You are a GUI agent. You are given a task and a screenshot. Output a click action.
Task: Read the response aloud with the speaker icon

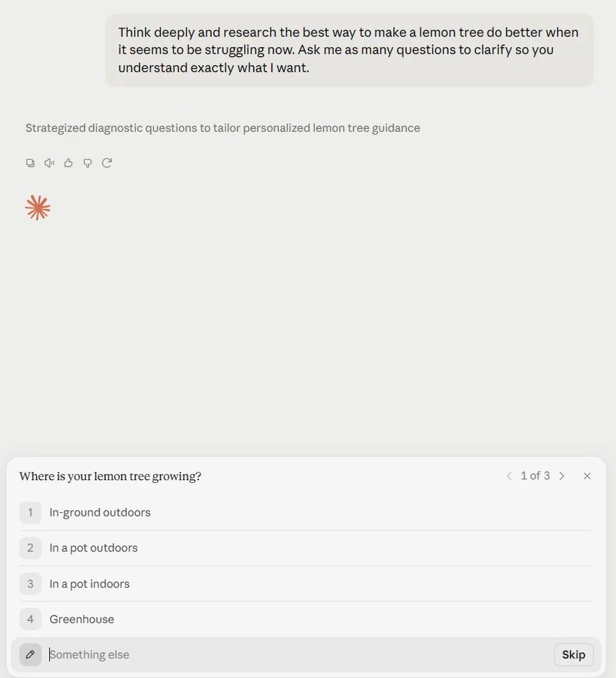(49, 163)
